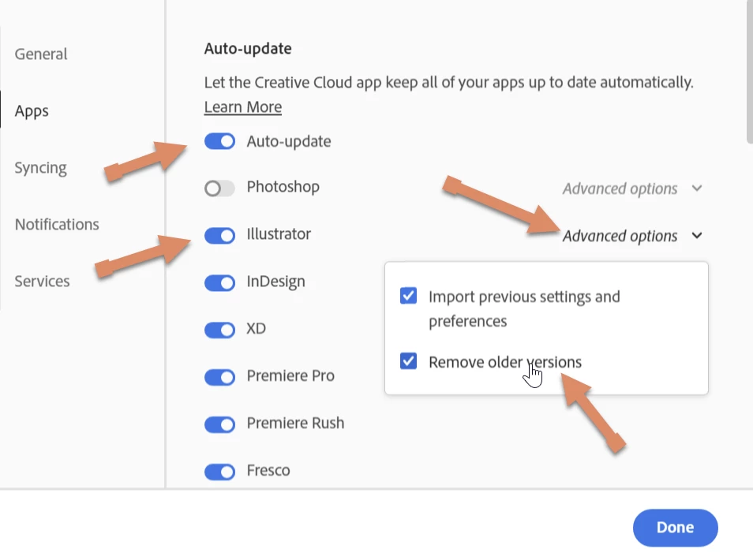Toggle InDesign auto-update off
The height and width of the screenshot is (560, 753).
219,282
